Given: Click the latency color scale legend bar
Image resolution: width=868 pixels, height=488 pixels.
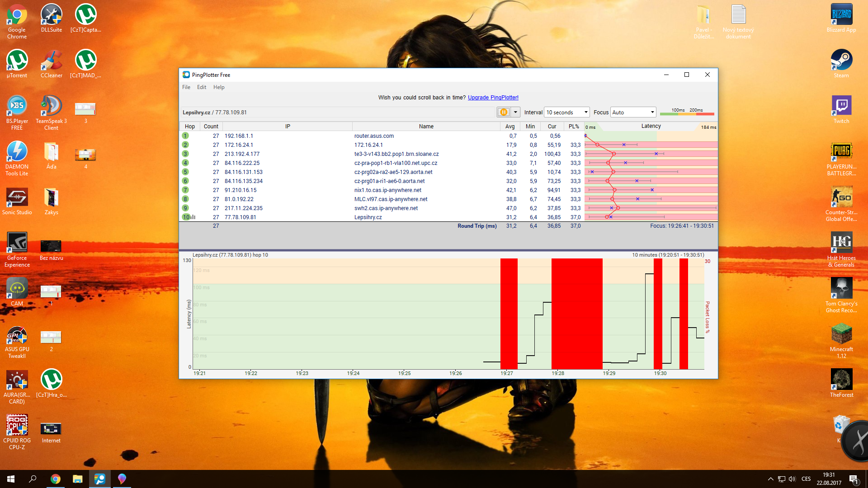Looking at the screenshot, I should coord(687,113).
